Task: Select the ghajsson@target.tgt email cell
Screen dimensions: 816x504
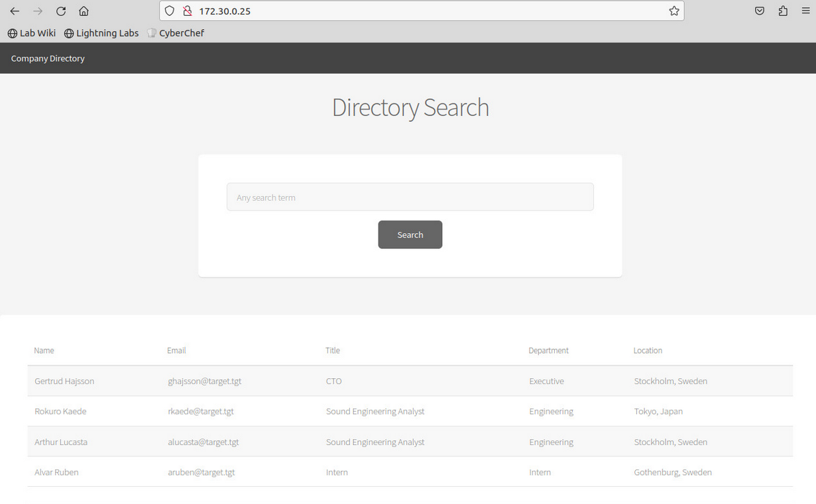Action: point(204,381)
